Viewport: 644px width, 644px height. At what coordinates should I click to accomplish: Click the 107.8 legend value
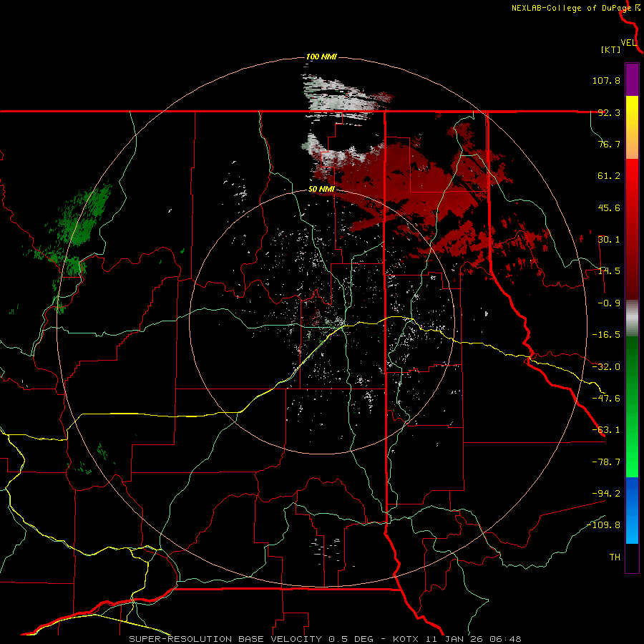pos(606,80)
